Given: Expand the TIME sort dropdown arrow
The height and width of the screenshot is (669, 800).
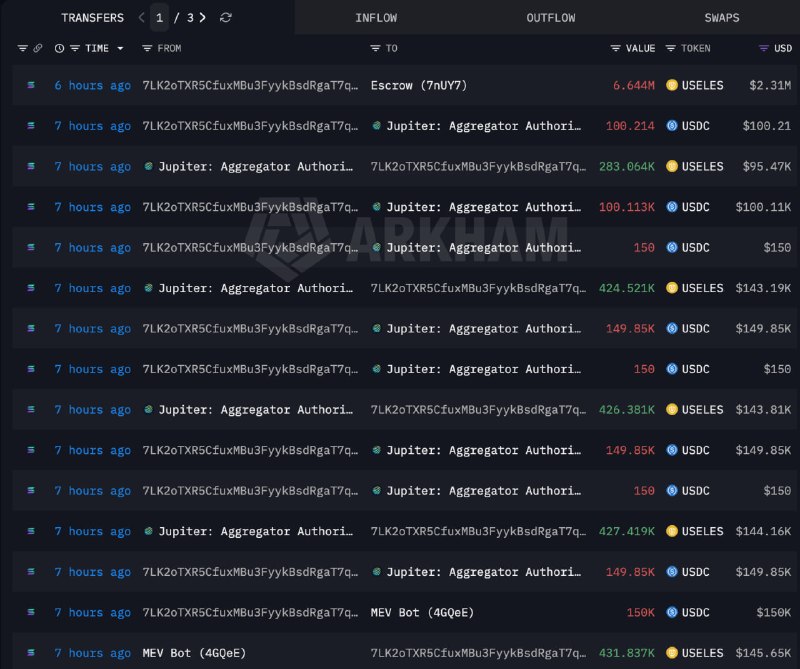Looking at the screenshot, I should coord(120,48).
